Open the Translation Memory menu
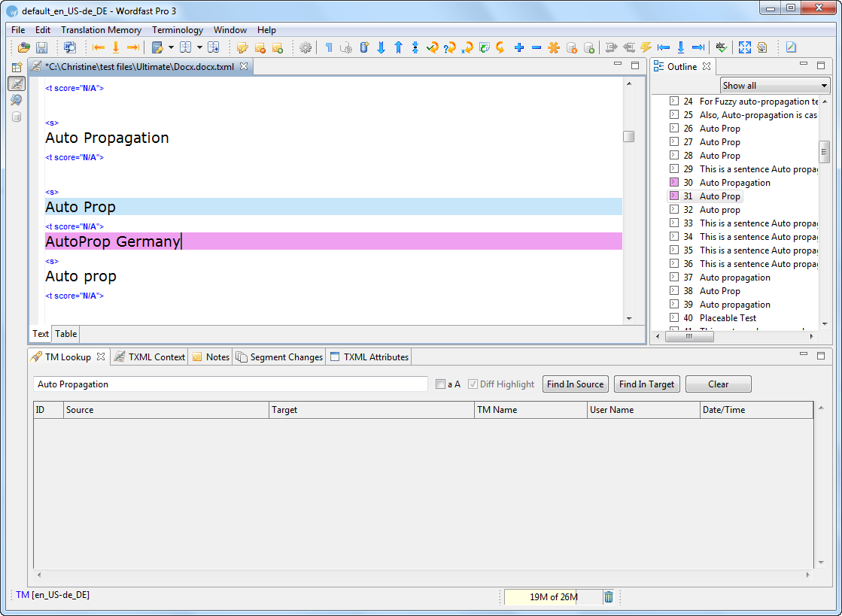The image size is (842, 616). tap(101, 30)
